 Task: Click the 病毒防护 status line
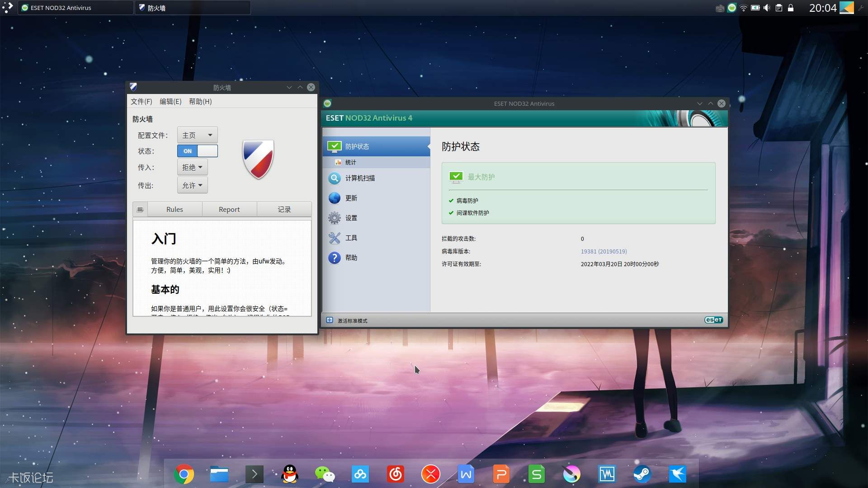(x=467, y=201)
